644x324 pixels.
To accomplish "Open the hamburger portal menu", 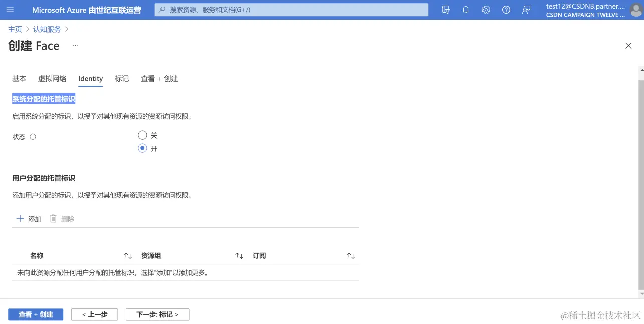I will (x=10, y=10).
